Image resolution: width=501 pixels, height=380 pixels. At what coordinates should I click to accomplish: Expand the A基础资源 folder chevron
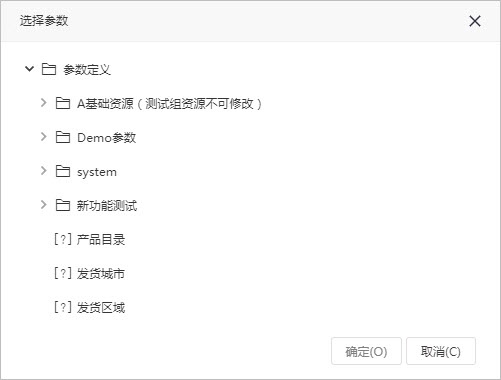(43, 103)
